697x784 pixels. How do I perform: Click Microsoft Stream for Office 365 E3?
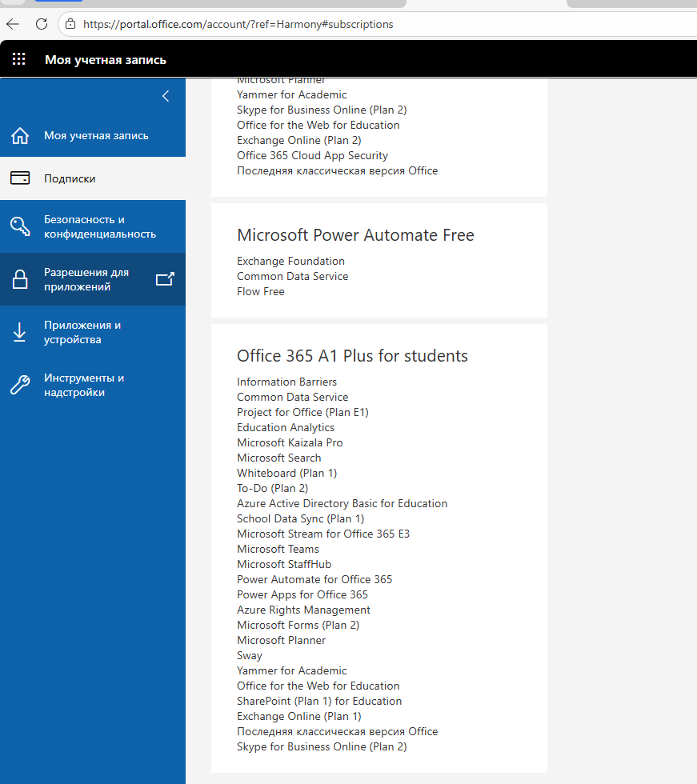(x=323, y=534)
